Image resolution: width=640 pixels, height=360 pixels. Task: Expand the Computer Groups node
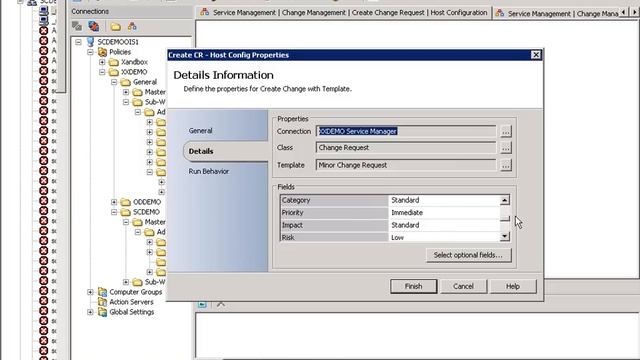[90, 292]
